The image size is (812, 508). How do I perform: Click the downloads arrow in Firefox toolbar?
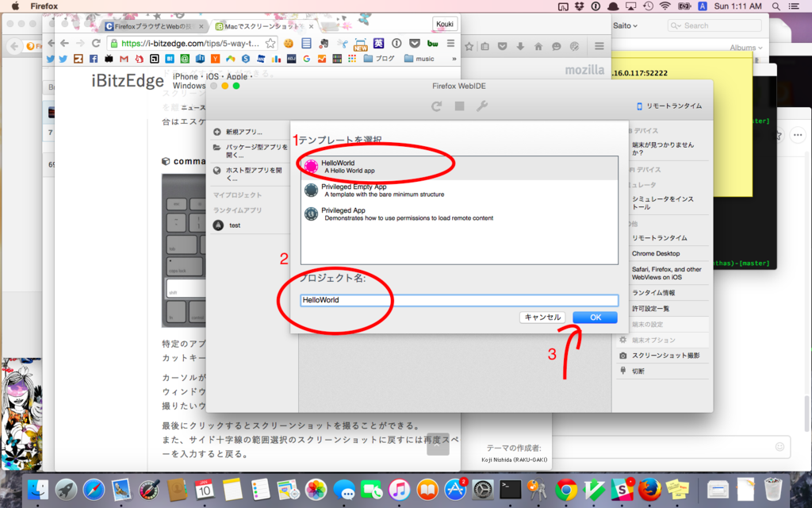[x=520, y=46]
